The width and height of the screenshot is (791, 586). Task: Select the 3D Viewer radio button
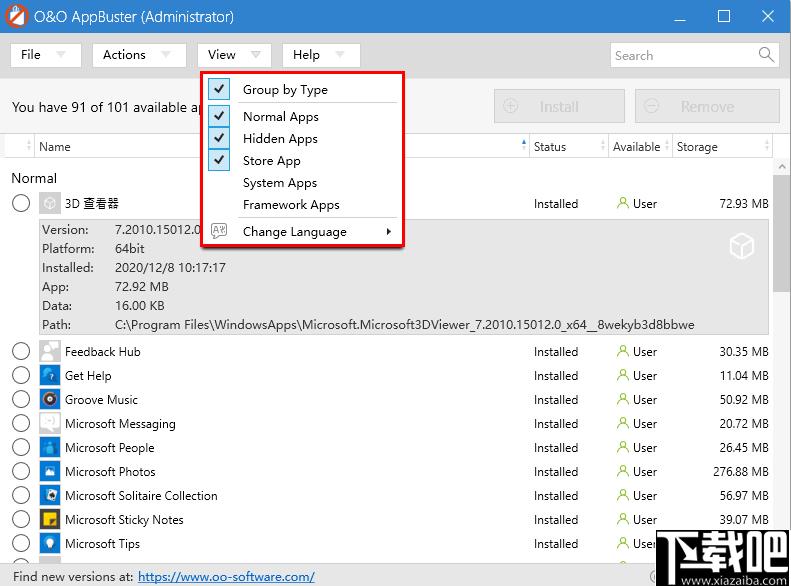tap(21, 203)
